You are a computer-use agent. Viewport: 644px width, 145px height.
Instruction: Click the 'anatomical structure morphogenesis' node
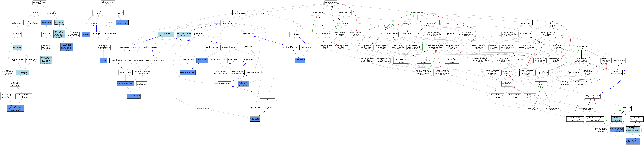click(x=184, y=34)
